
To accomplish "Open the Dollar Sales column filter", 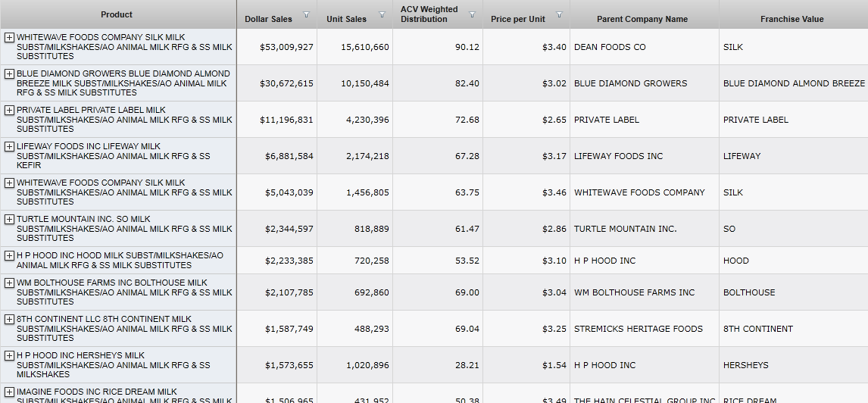I will (306, 14).
